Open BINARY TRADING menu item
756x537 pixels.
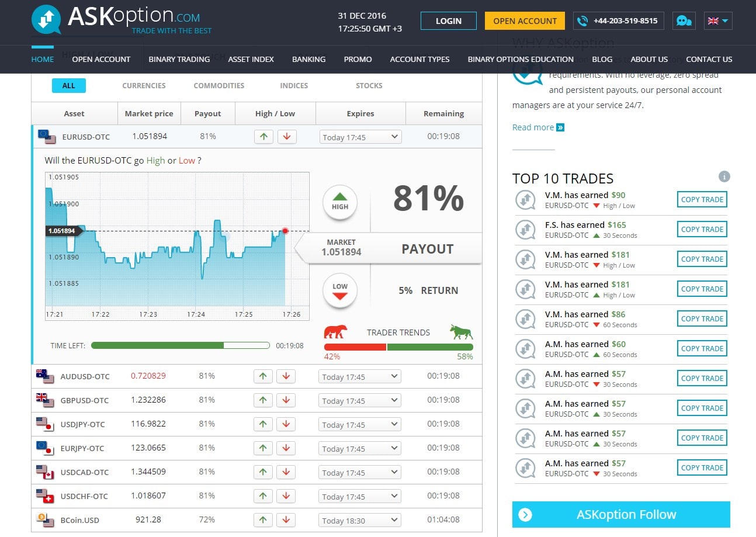pos(179,59)
